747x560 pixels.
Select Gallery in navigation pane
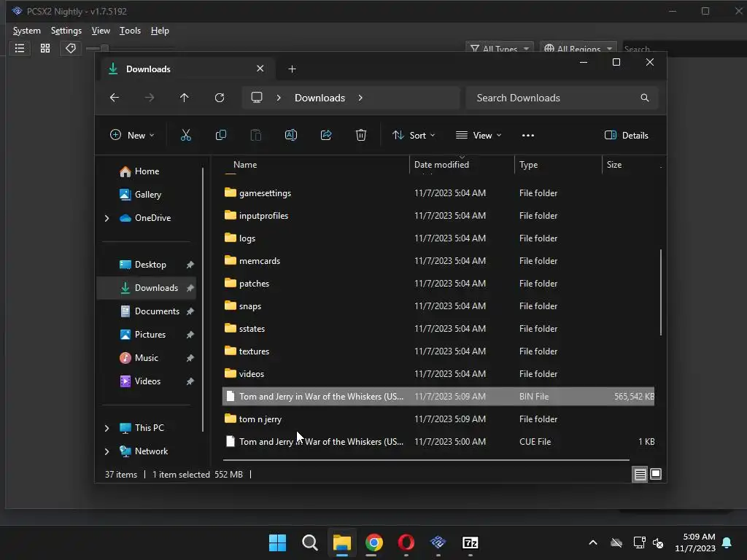(146, 195)
